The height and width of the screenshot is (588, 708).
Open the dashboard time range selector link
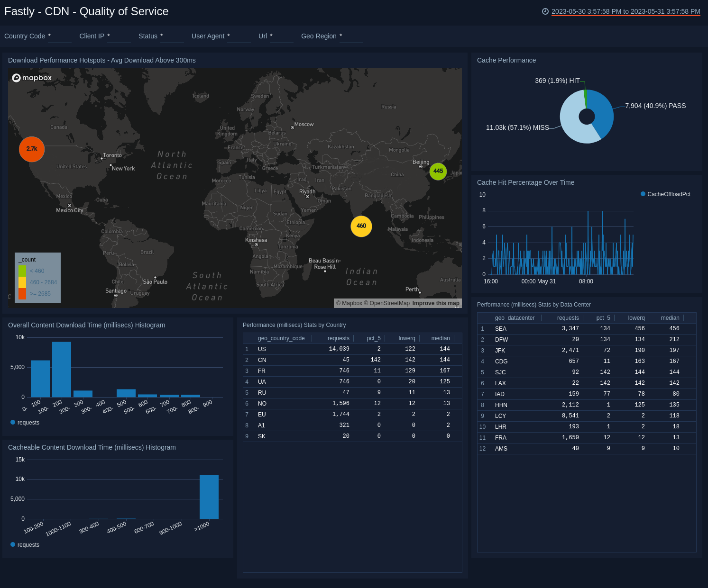pos(625,11)
